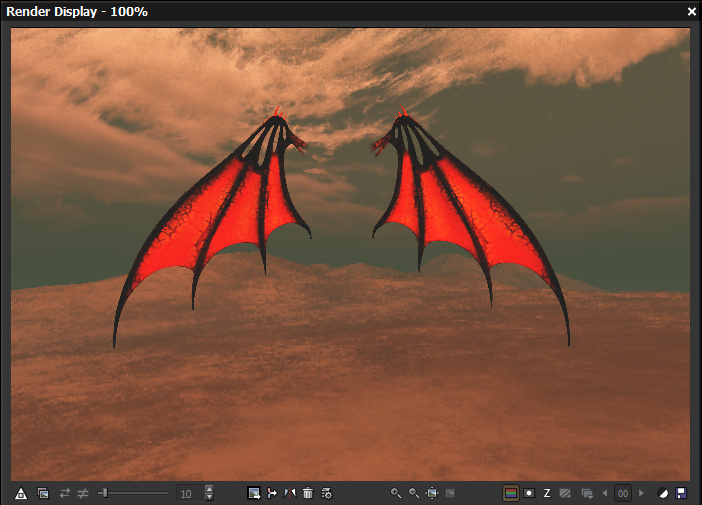The image size is (702, 505).
Task: Toggle the RGB color channel display
Action: [511, 493]
